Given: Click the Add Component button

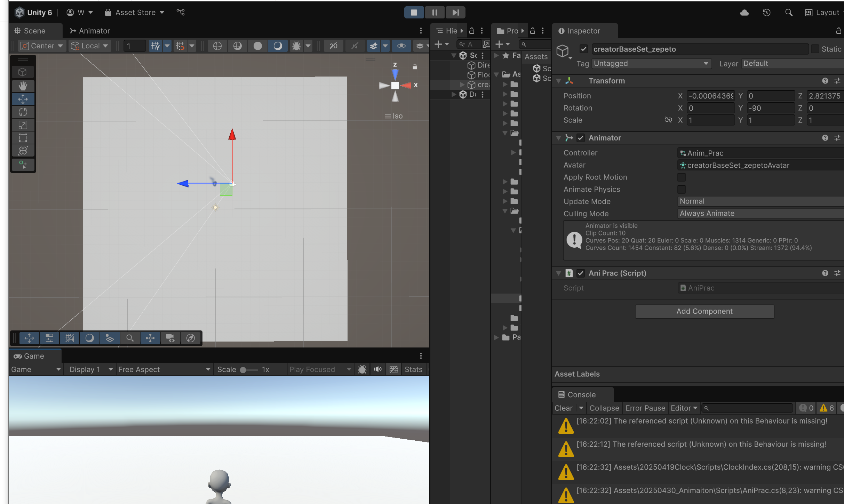Looking at the screenshot, I should tap(704, 311).
